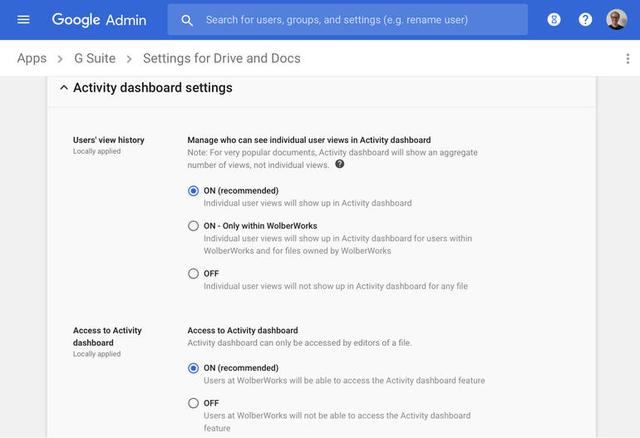Go to Apps in the breadcrumb

point(32,59)
